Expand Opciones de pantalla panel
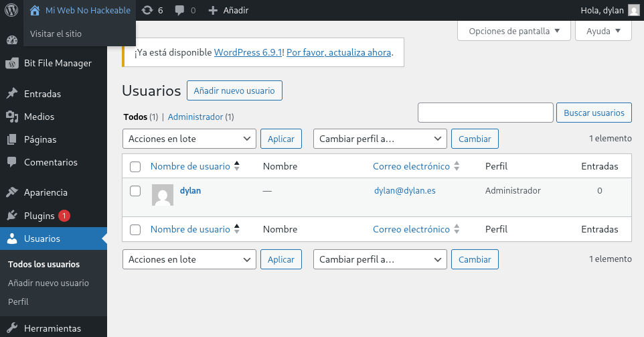The image size is (644, 337). pyautogui.click(x=513, y=31)
